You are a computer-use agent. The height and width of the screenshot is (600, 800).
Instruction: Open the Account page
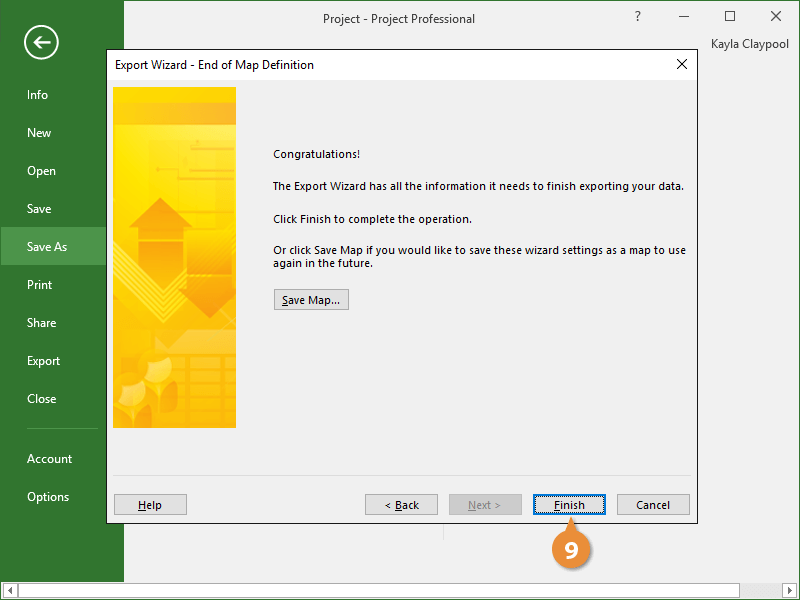click(49, 459)
